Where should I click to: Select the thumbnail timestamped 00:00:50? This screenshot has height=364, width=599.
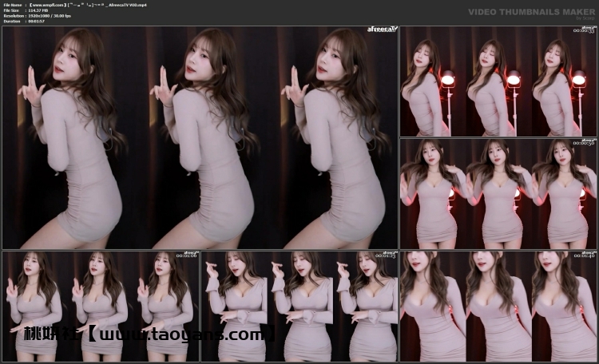click(498, 194)
